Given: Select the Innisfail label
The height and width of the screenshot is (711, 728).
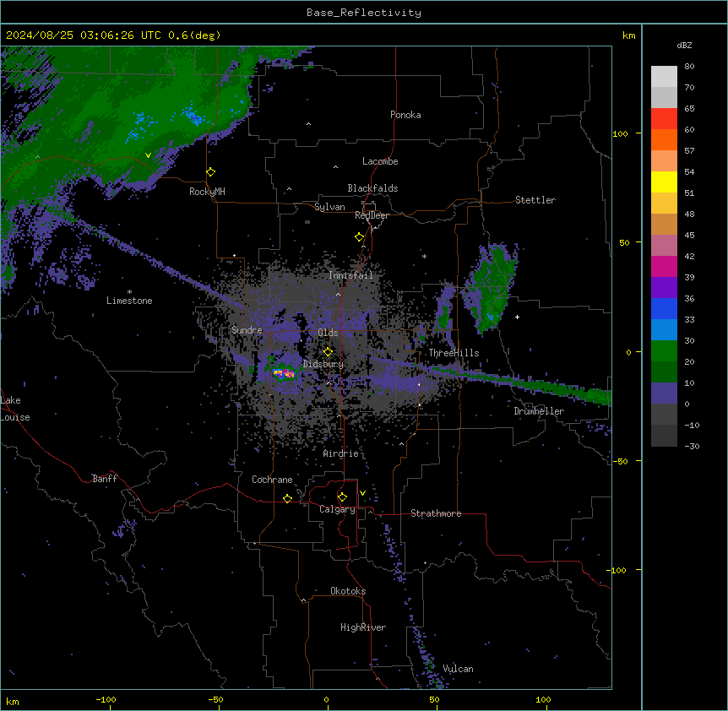Looking at the screenshot, I should pos(350,275).
